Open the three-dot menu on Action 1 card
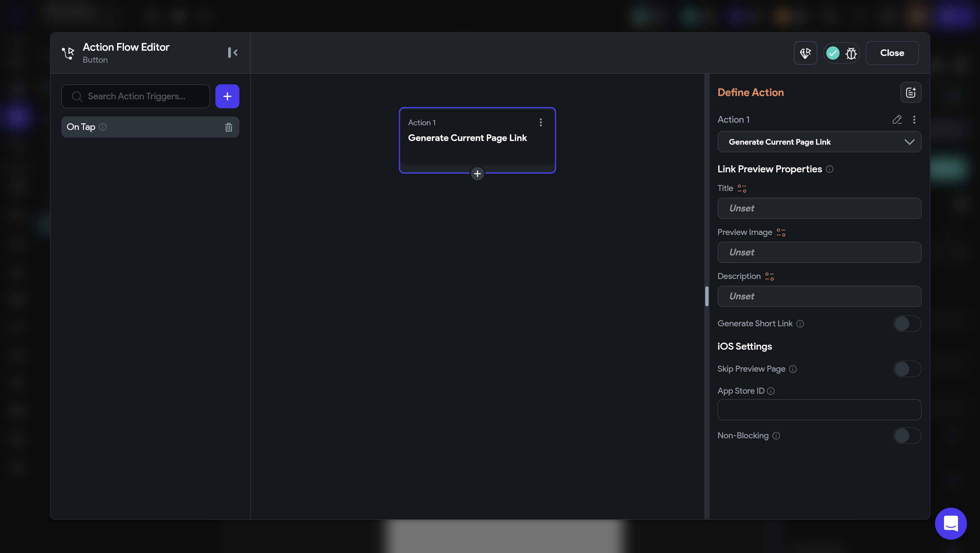The width and height of the screenshot is (980, 553). (541, 122)
